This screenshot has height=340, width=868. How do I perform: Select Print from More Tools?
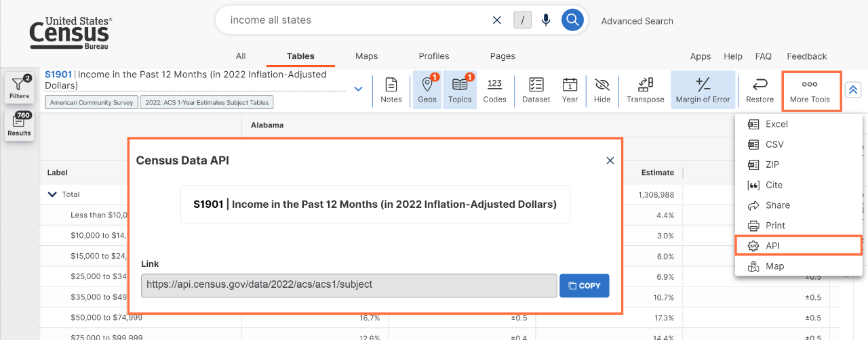tap(798, 226)
